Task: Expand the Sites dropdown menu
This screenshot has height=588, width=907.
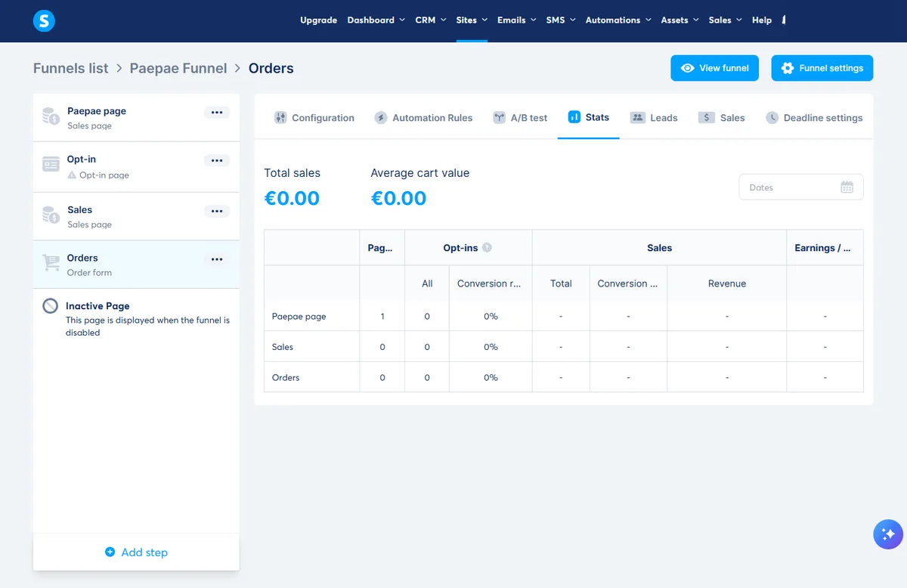Action: pos(472,20)
